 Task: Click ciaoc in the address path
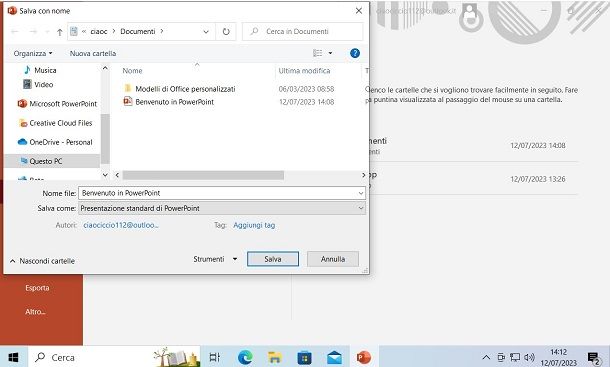click(x=98, y=32)
